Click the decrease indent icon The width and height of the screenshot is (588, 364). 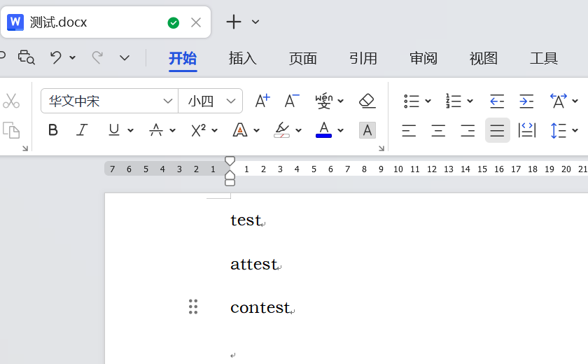coord(497,101)
